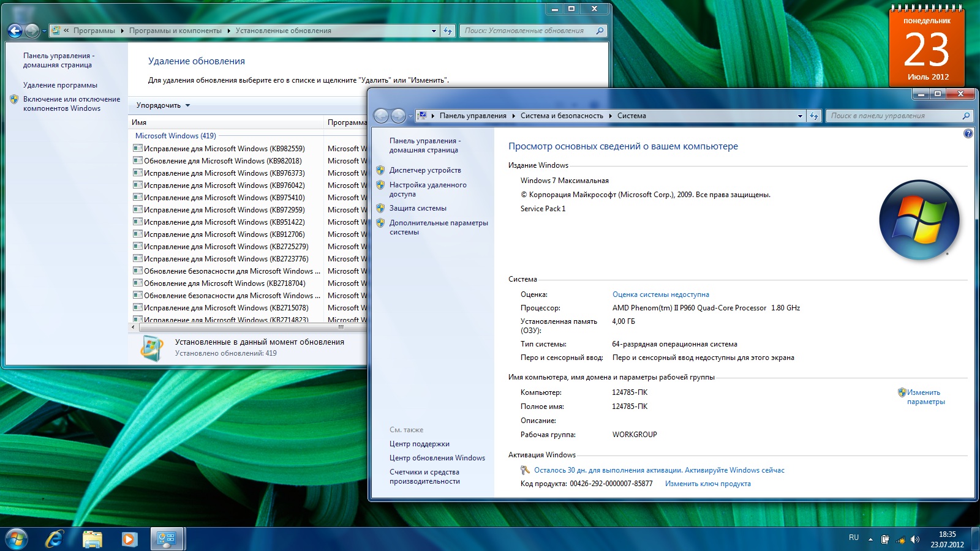Open the System window address history dropdown
Screen dimensions: 980x551
800,116
